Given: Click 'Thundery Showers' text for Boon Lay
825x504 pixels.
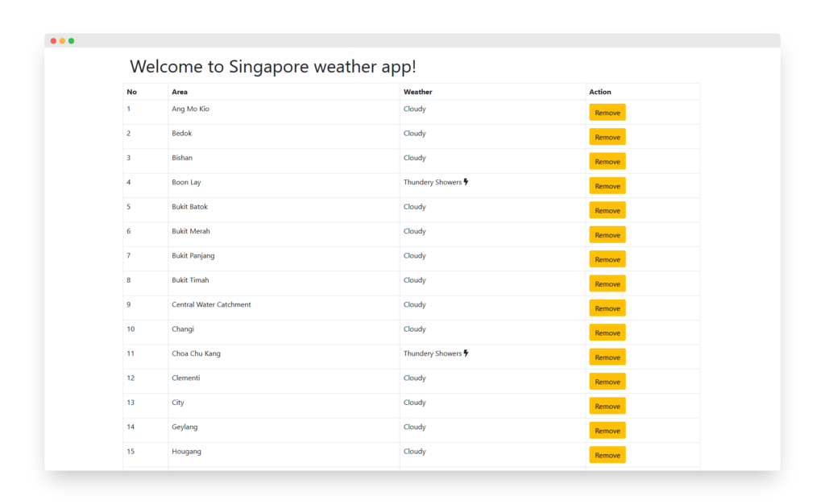Looking at the screenshot, I should tap(433, 183).
